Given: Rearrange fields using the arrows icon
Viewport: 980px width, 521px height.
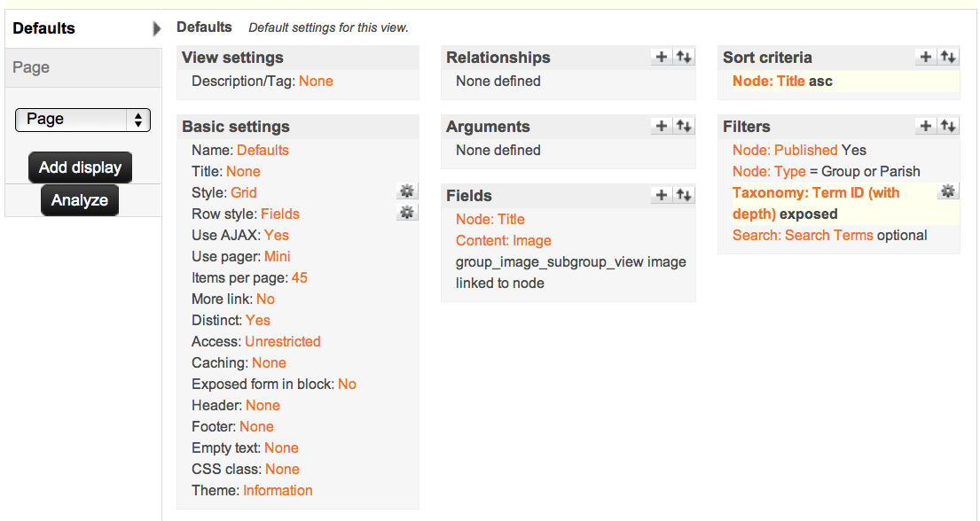Looking at the screenshot, I should (x=684, y=196).
